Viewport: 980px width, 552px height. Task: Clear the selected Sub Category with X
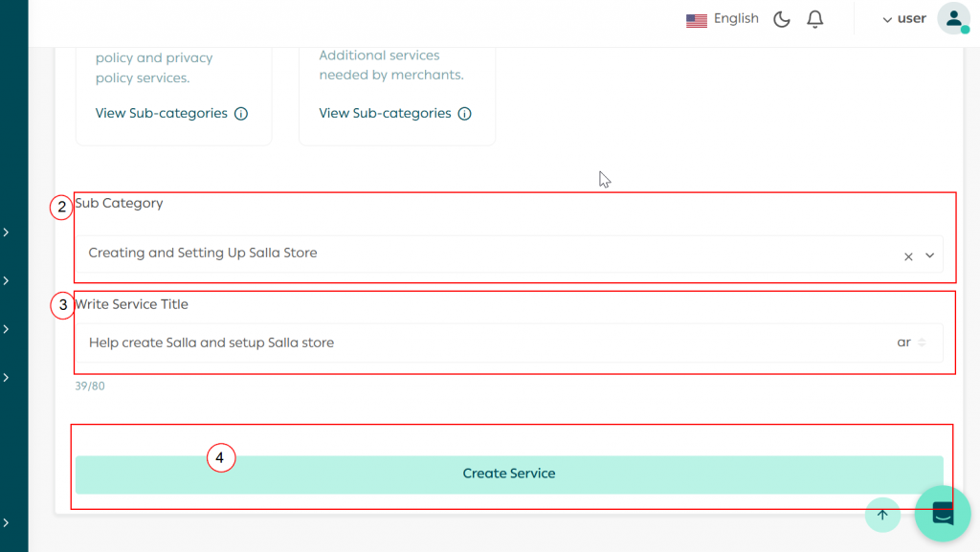point(908,256)
